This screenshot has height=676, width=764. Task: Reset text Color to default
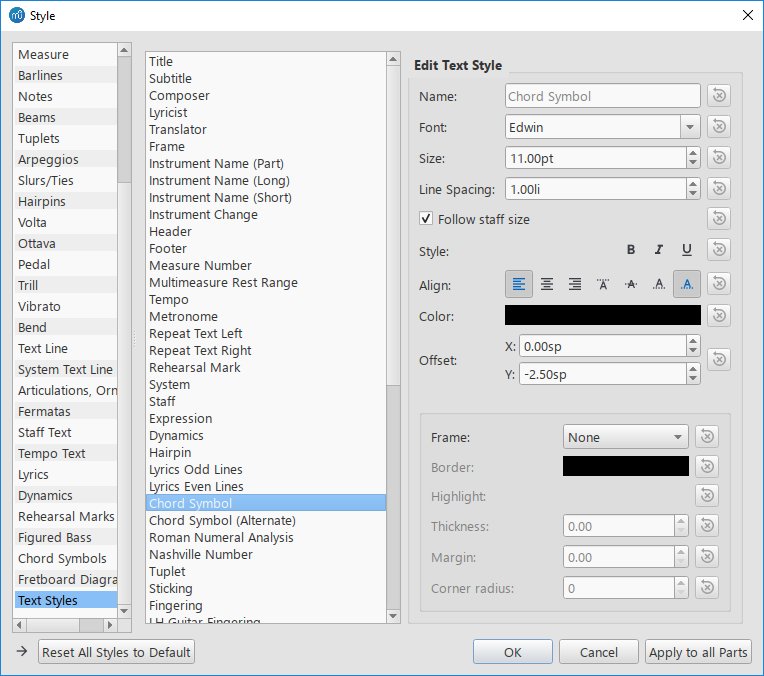point(719,315)
